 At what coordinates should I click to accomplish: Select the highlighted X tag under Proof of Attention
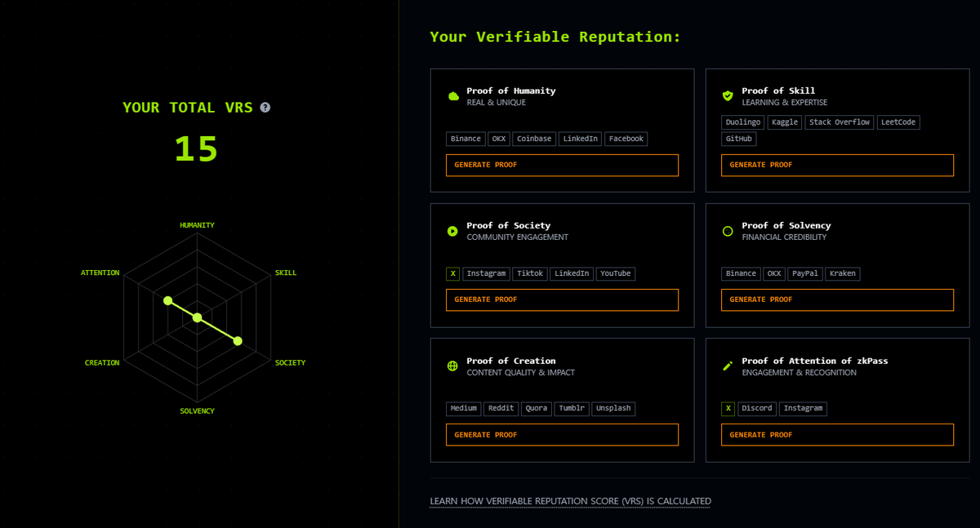[x=728, y=408]
